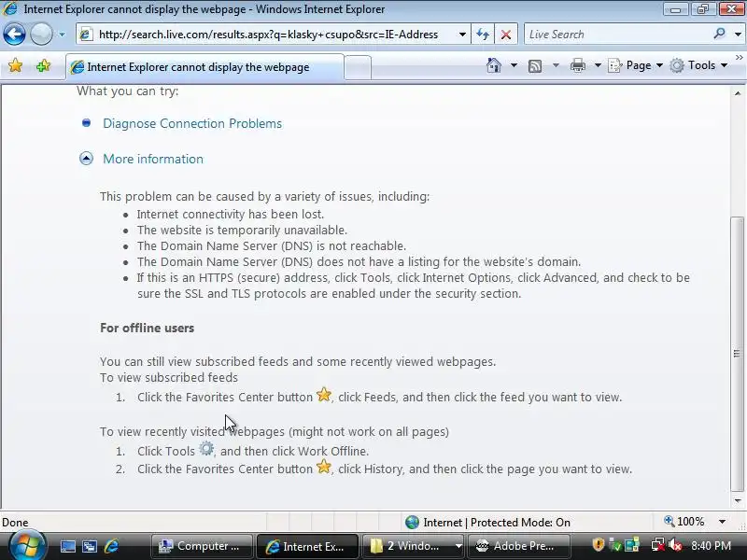
Task: Select the tab 'Internet Explorer cannot display the webpage'
Action: point(204,67)
